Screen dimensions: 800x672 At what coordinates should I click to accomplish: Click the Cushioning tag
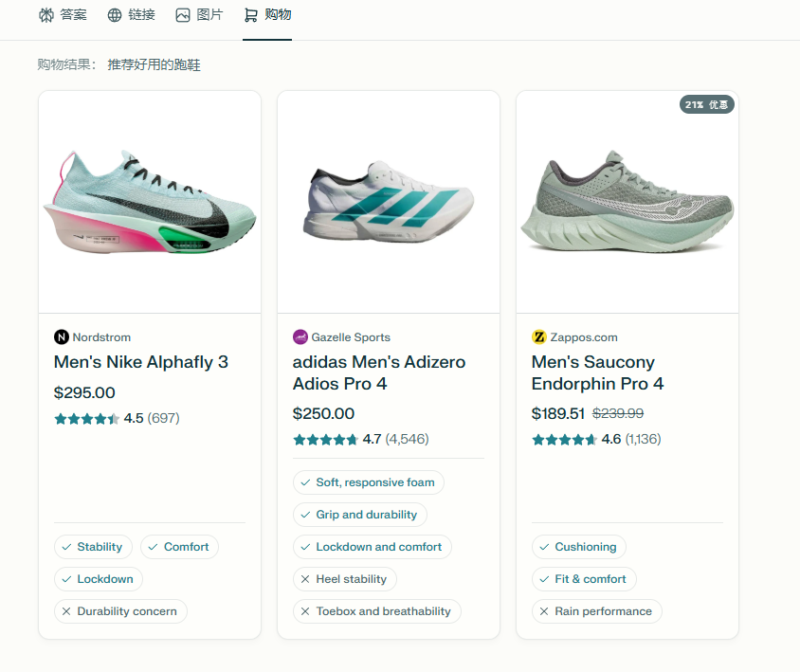click(578, 547)
